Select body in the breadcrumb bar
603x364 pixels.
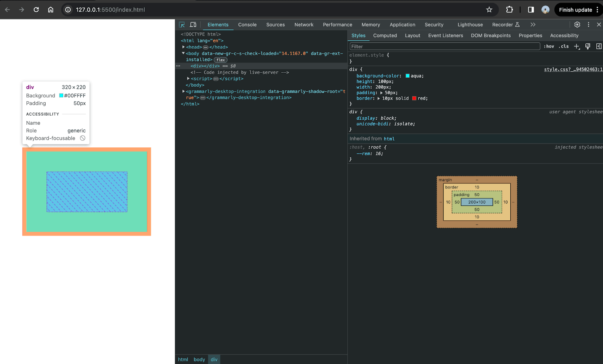(x=199, y=359)
